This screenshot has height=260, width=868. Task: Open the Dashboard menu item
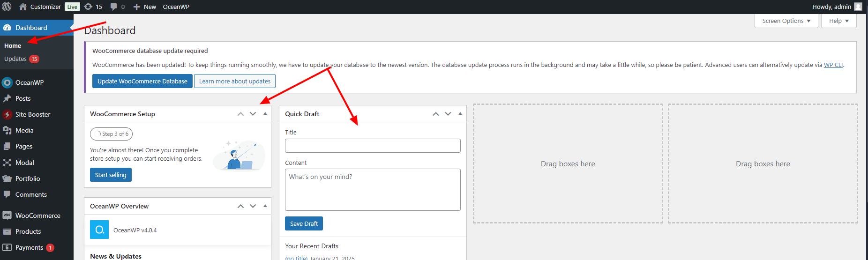[x=37, y=28]
